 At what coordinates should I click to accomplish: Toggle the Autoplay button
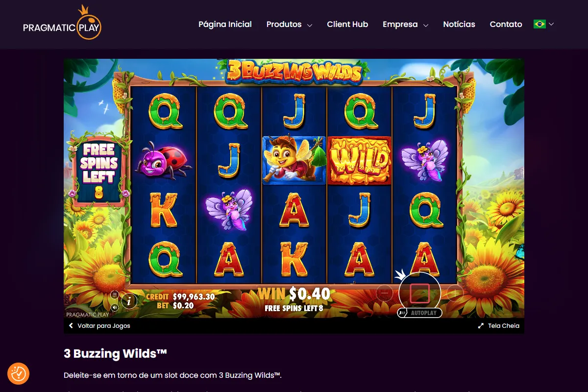(x=419, y=313)
